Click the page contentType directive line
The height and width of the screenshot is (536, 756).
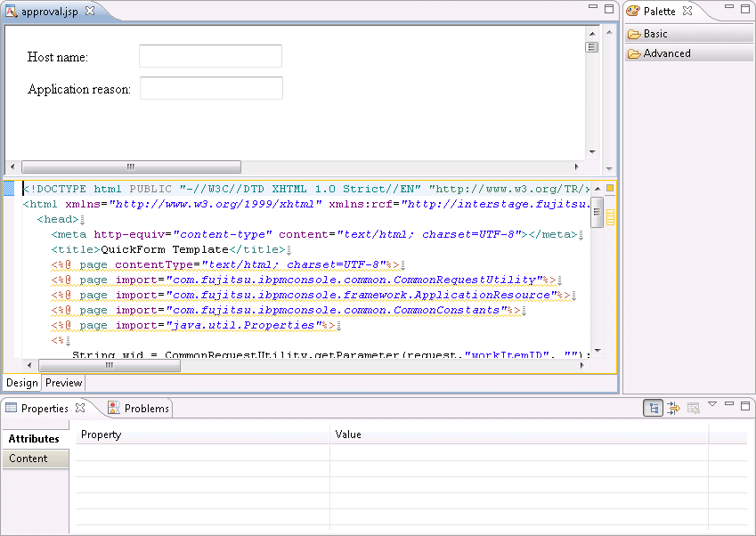225,264
